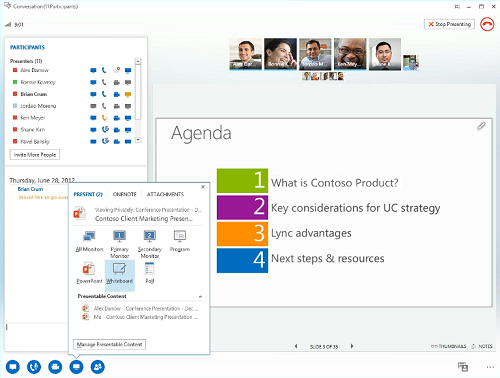Share the Primary Monitor
Viewport: 500px width, 378px height.
(119, 244)
